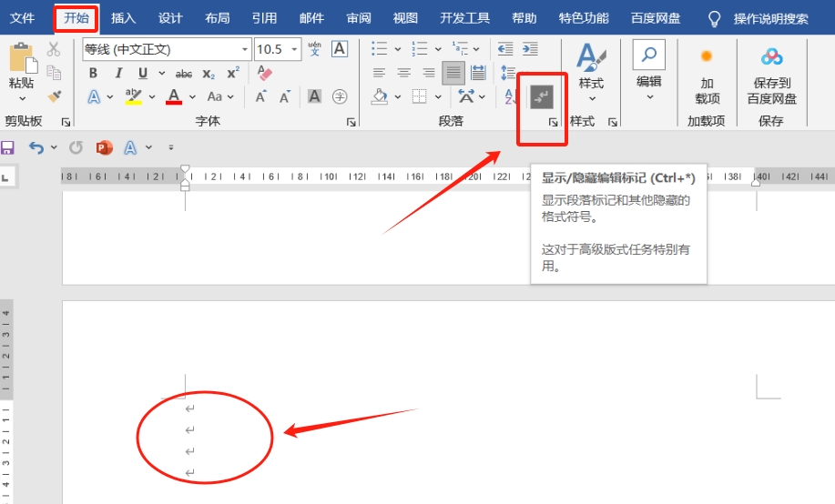
Task: Increase paragraph indent
Action: pos(530,49)
